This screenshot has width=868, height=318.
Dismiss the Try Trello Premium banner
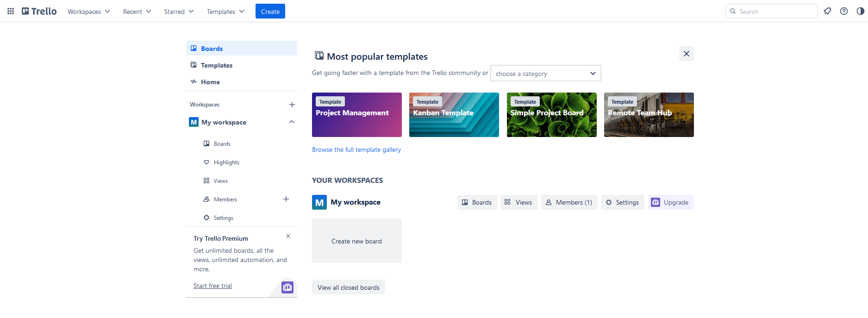point(288,236)
